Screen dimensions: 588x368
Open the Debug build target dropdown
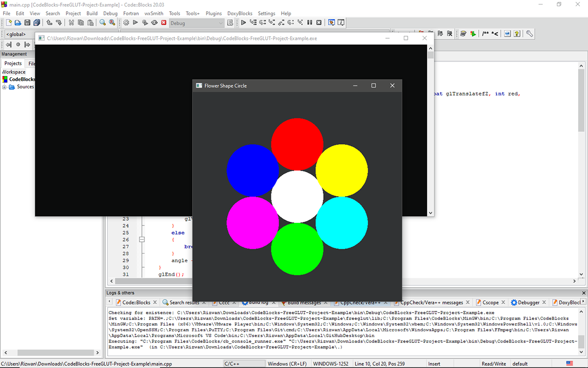click(197, 23)
